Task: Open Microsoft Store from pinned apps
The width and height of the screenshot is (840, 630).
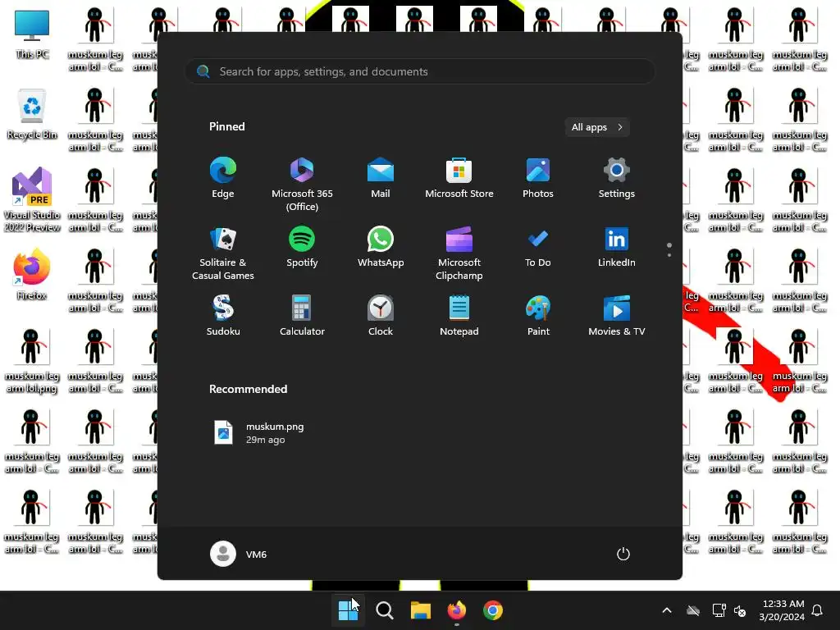Action: (459, 178)
